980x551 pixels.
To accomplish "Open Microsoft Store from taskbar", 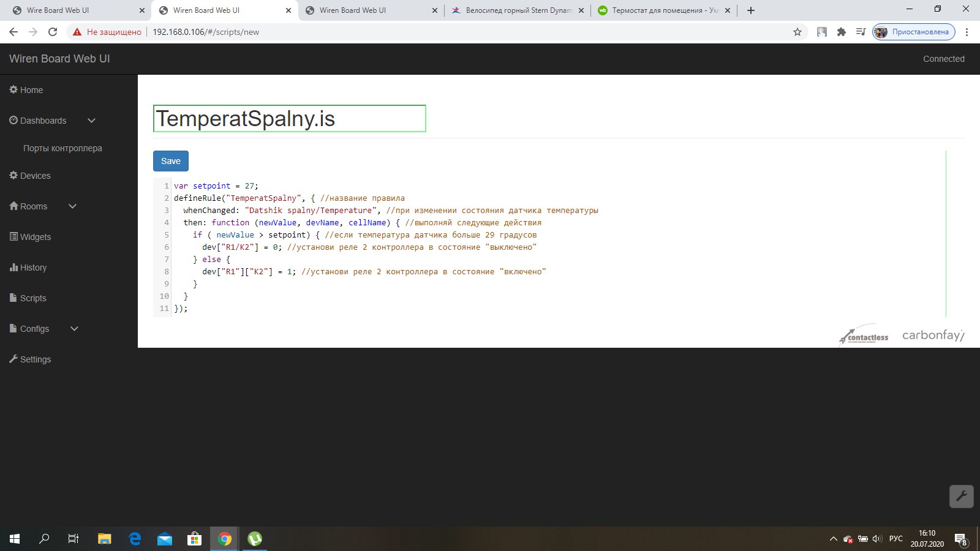I will [194, 539].
